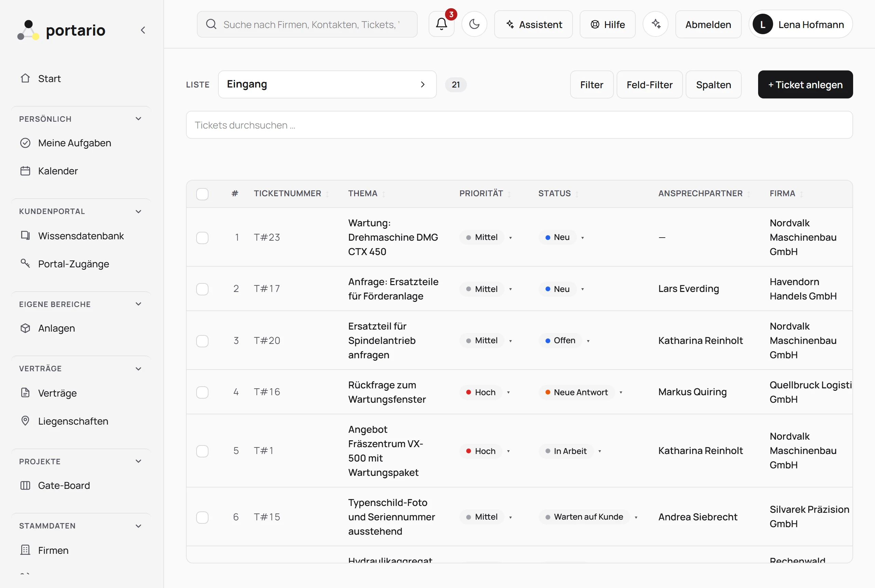Open the Spalten column settings
This screenshot has width=875, height=588.
(x=713, y=84)
